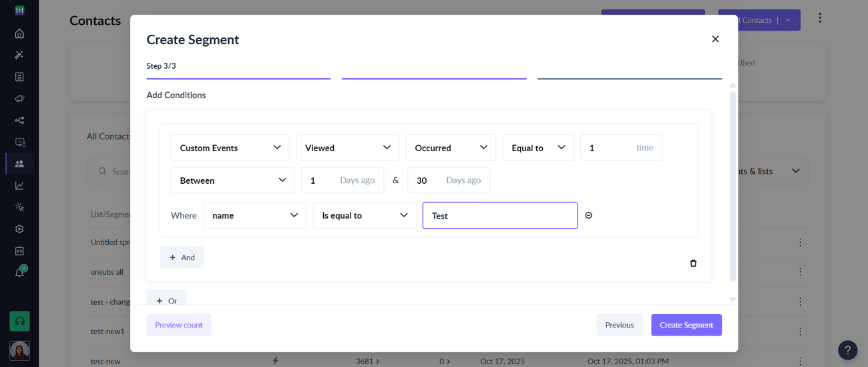
Task: Close the Create Segment dialog
Action: [x=715, y=39]
